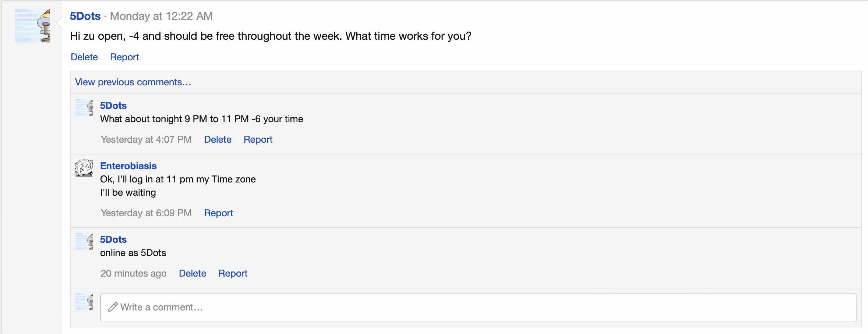Open 5Dots name on online comment
This screenshot has width=868, height=334.
(x=113, y=239)
